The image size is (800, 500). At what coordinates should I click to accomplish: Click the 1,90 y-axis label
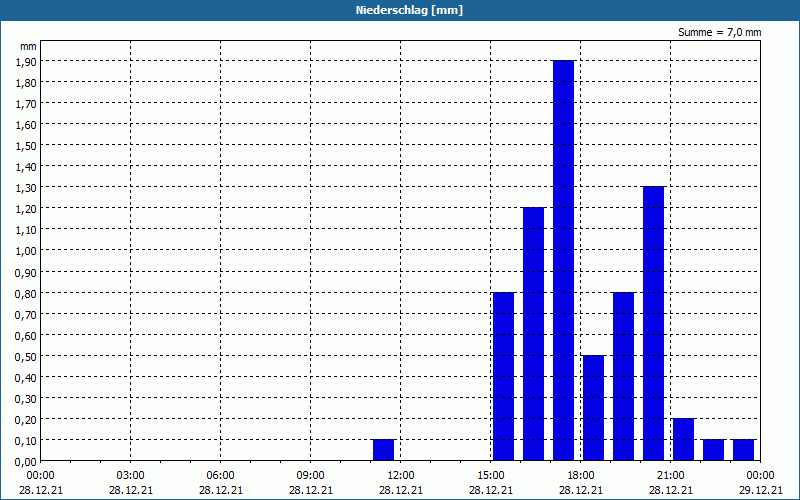(26, 61)
